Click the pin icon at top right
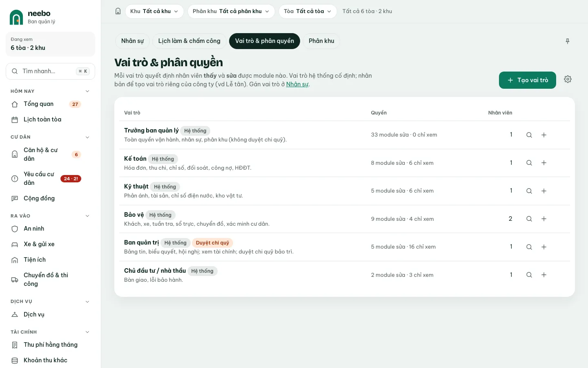This screenshot has width=588, height=368. click(x=568, y=41)
